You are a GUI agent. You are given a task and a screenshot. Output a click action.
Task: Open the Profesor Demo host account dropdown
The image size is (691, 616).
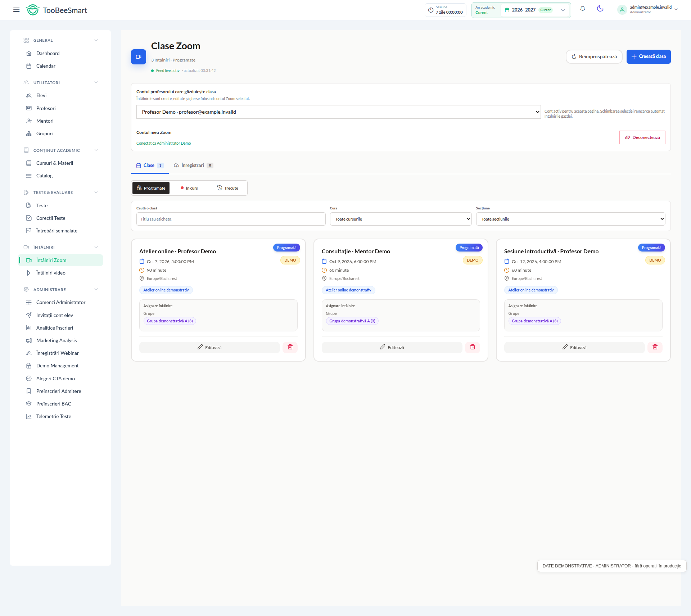point(338,112)
